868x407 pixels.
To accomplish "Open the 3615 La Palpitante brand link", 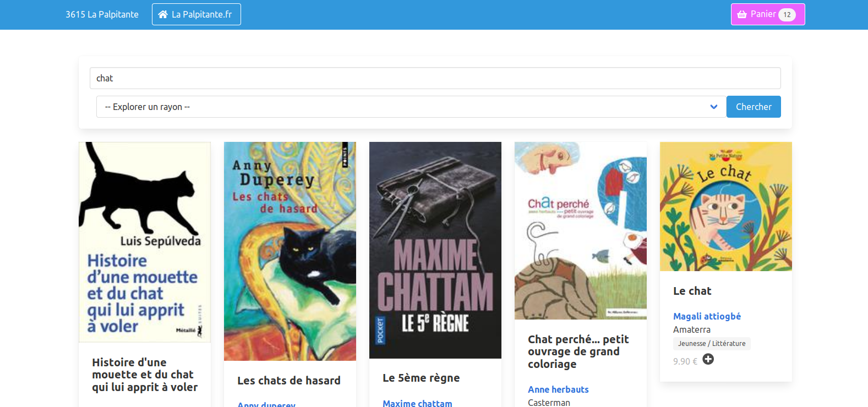I will (x=102, y=14).
